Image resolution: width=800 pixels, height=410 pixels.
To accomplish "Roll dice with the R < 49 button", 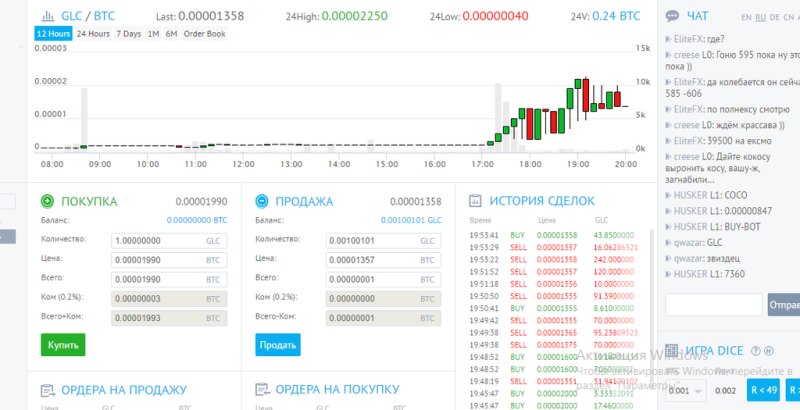I will [764, 390].
